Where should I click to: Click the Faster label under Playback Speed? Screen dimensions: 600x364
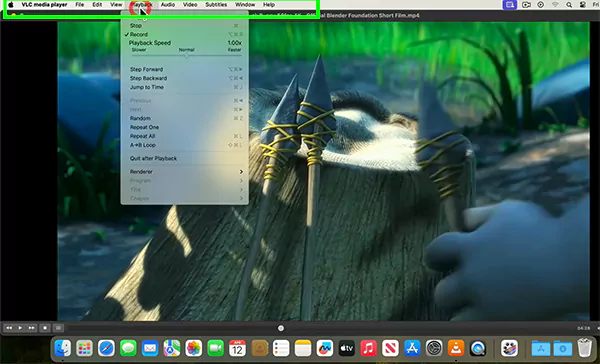[234, 50]
